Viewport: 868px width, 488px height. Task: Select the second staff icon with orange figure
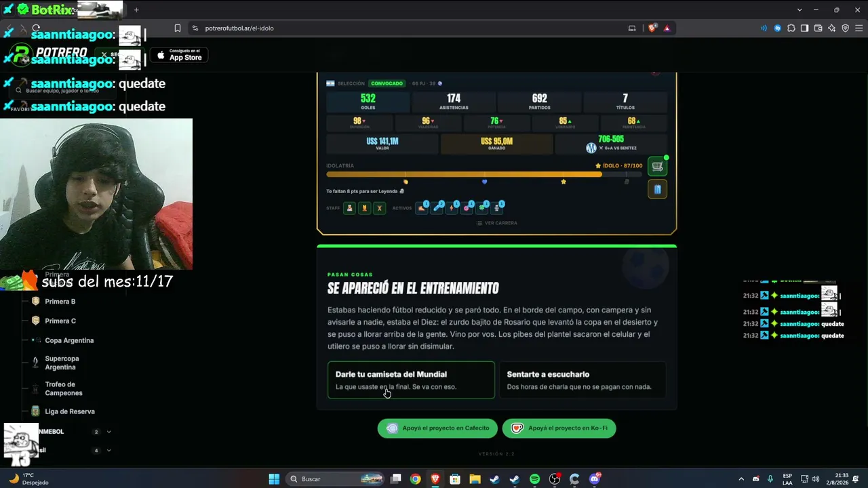coord(364,208)
